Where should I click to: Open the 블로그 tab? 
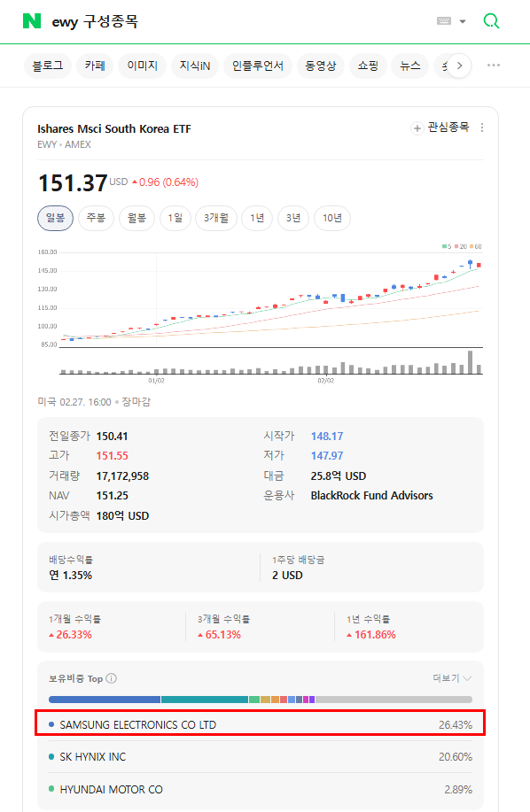(x=48, y=66)
